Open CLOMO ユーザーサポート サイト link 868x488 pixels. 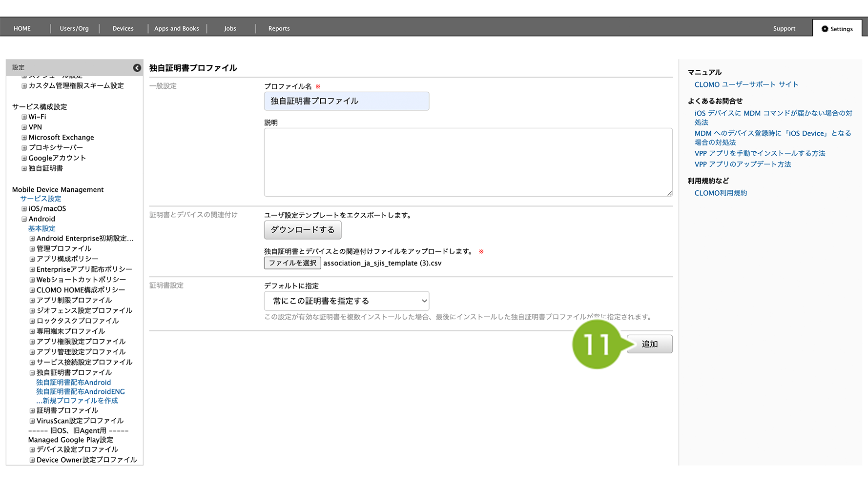[746, 84]
